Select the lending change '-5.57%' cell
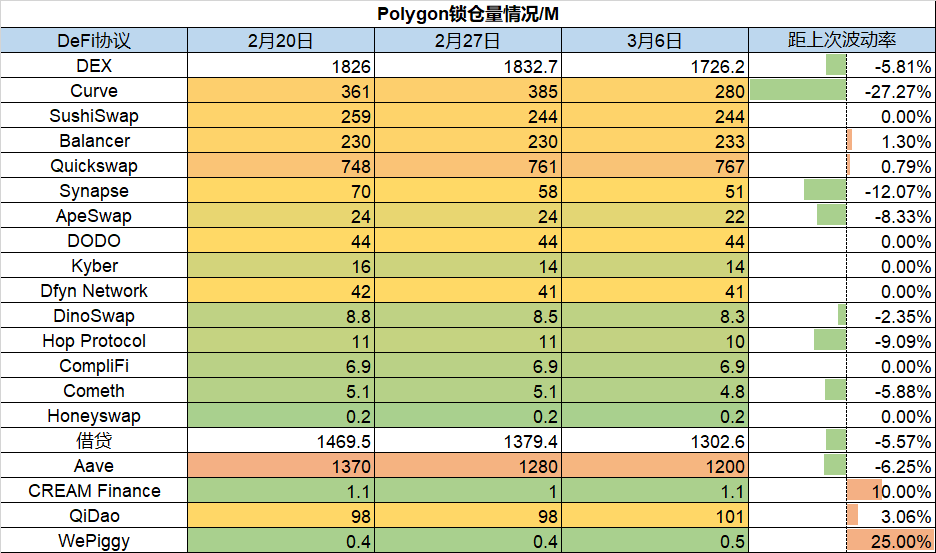The image size is (936, 553). pos(842,440)
